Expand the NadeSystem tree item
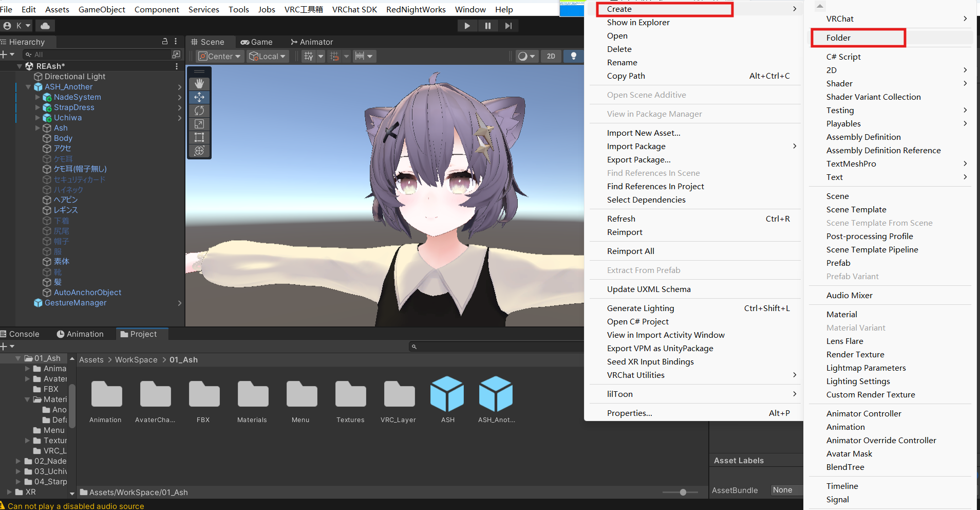 tap(37, 97)
